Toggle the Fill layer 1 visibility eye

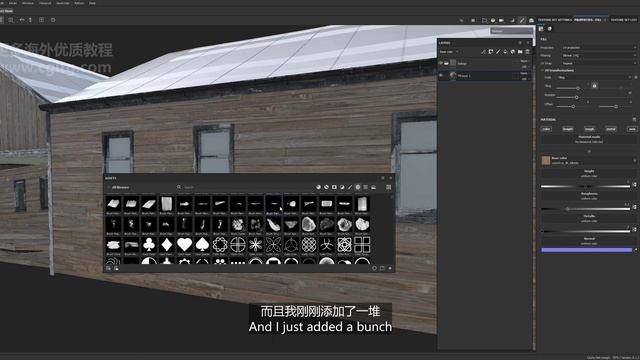tap(441, 76)
